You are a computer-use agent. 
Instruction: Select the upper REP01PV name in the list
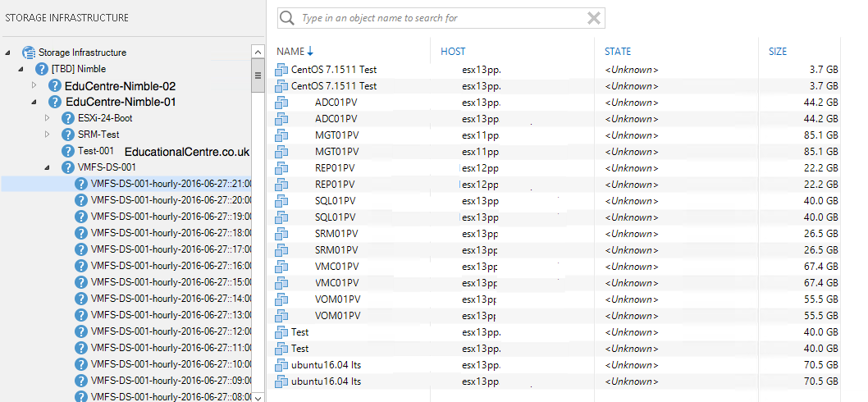click(x=335, y=168)
